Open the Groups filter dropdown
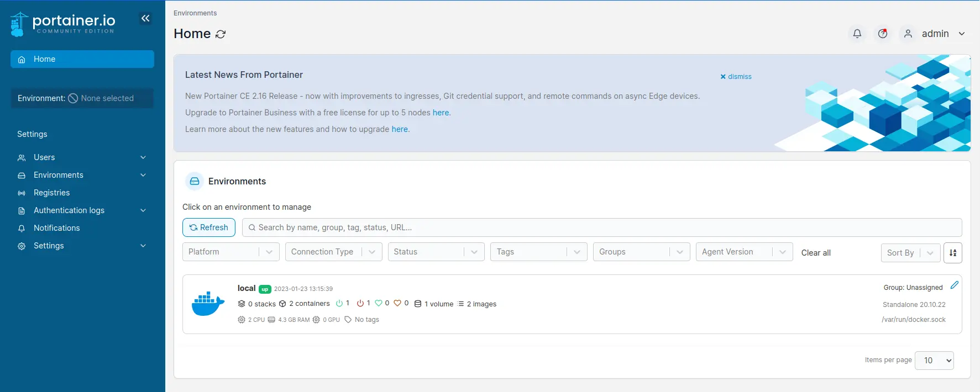980x392 pixels. point(642,252)
